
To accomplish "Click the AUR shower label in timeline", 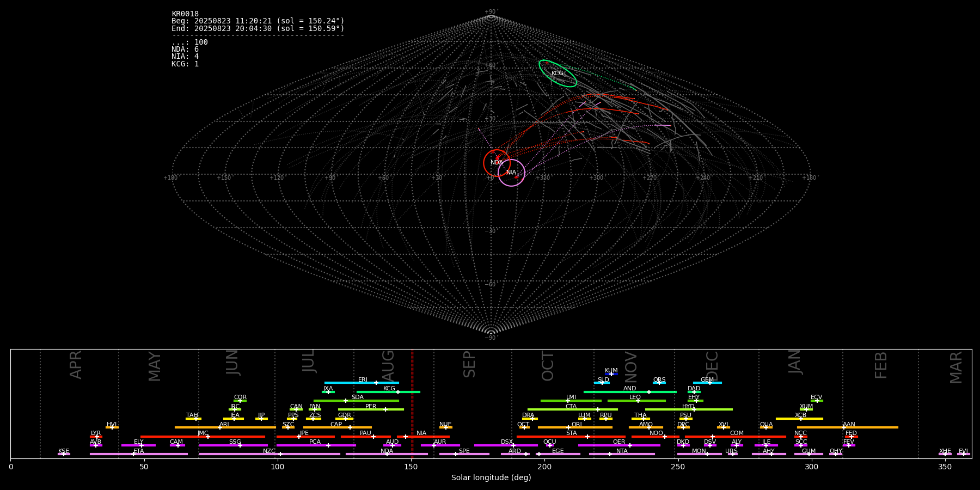I will point(440,442).
